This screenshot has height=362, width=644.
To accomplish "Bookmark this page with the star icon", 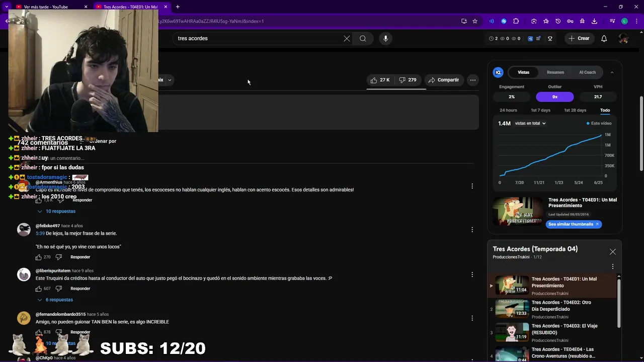I will click(474, 21).
